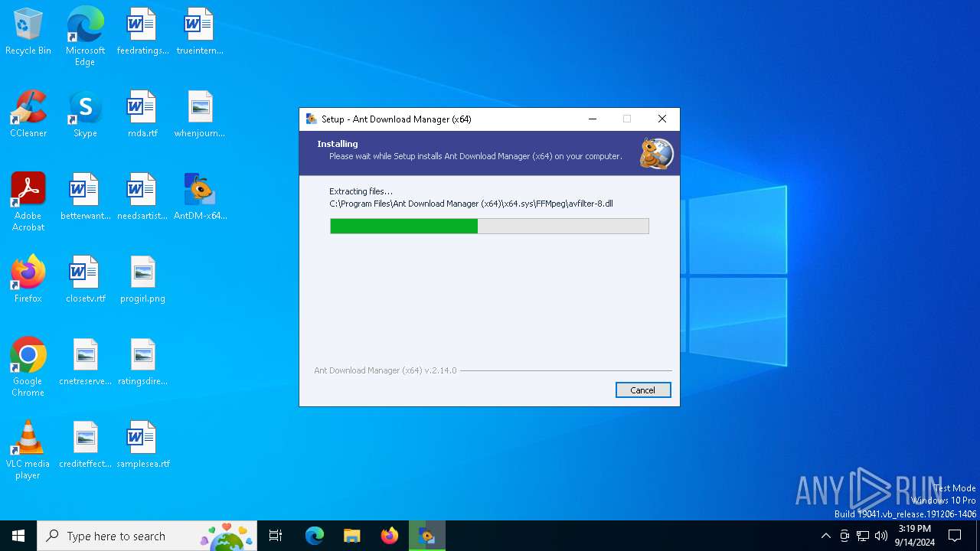Open the Windows Start menu
This screenshot has width=980, height=551.
pyautogui.click(x=18, y=536)
